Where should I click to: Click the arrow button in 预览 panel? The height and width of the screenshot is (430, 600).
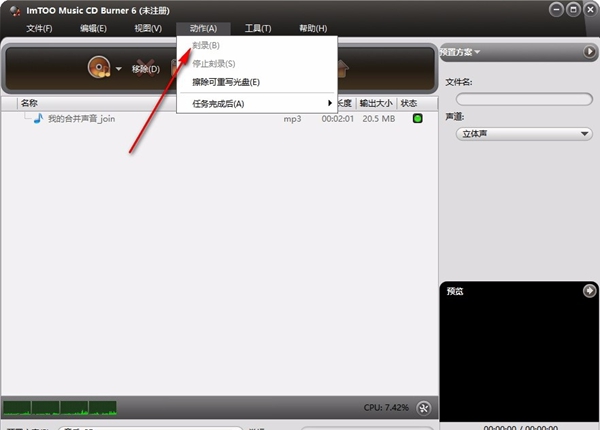[x=589, y=291]
